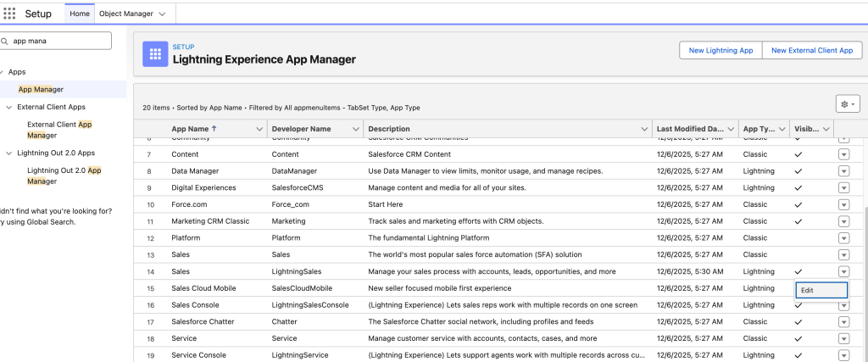Screen dimensions: 868x362
Task: Open the row action menu for Marketing CRM Classic
Action: click(x=843, y=221)
